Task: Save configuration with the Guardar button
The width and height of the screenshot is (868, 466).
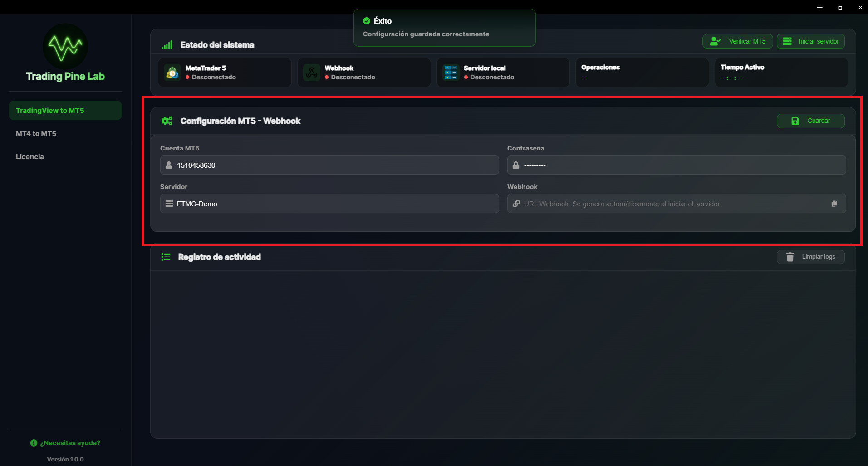Action: [810, 121]
